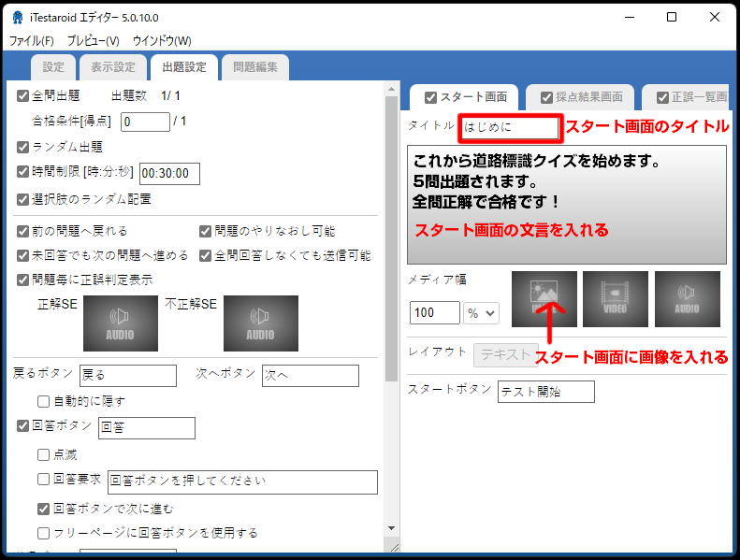Toggle 問題のやりなおし可能 checkbox
740x560 pixels.
(205, 231)
